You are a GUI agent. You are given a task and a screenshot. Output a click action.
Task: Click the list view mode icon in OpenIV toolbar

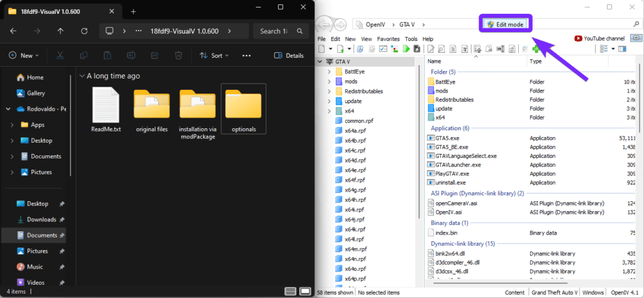(x=603, y=49)
